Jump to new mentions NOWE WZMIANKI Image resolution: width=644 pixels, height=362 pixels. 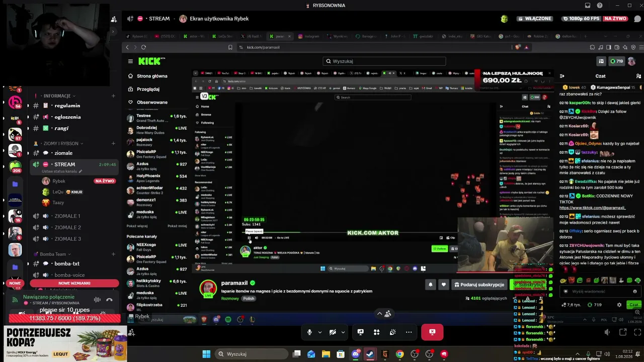coord(74,284)
